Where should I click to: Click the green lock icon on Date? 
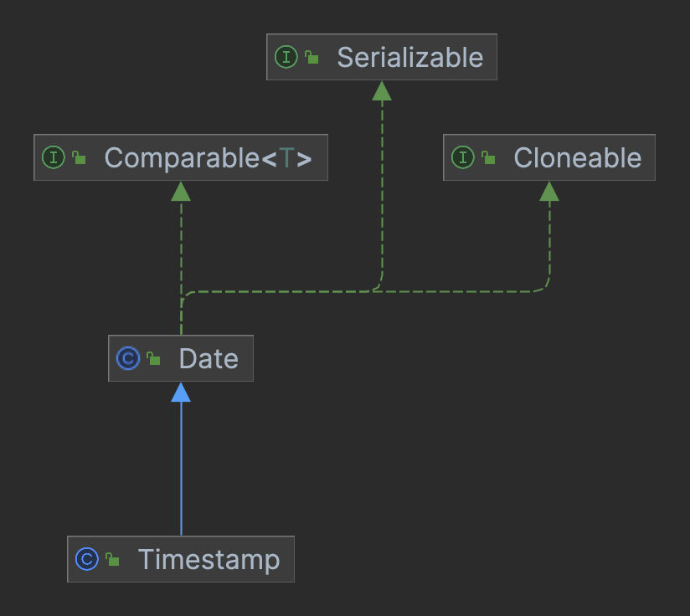tap(154, 358)
